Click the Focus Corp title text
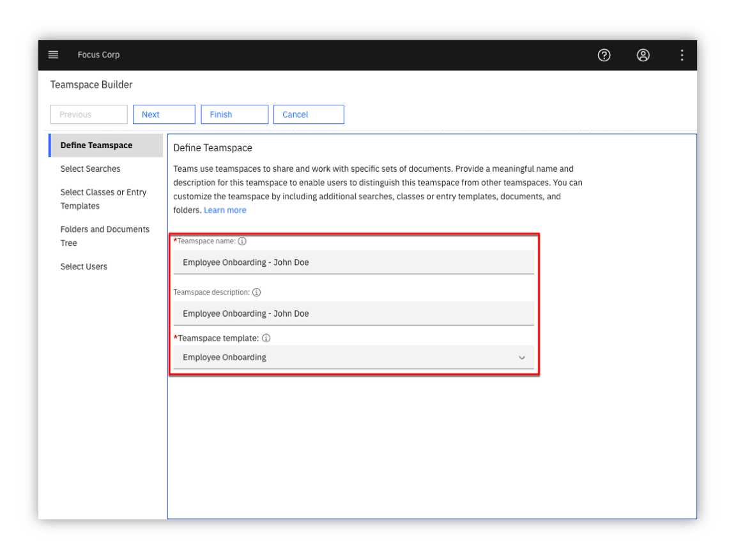This screenshot has height=560, width=736. click(x=98, y=55)
